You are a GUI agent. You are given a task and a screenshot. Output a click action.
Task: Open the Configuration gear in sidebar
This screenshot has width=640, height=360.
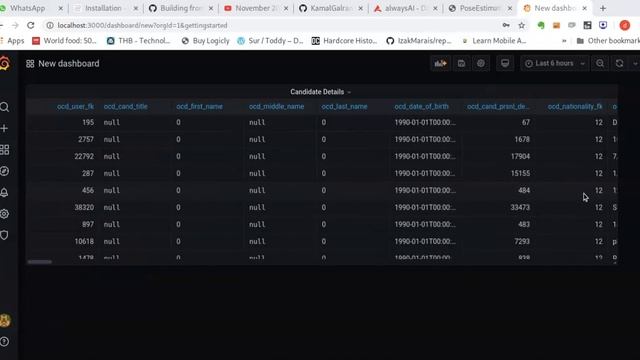coord(4,214)
